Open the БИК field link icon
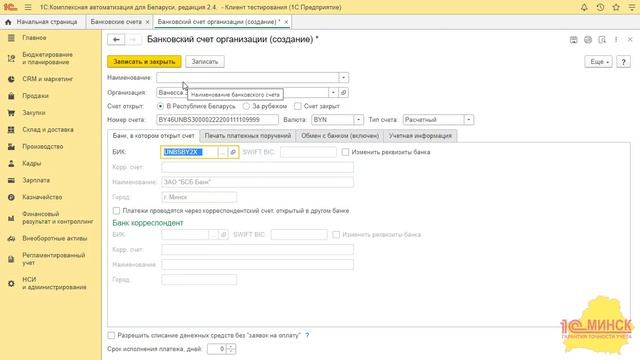 click(x=233, y=152)
